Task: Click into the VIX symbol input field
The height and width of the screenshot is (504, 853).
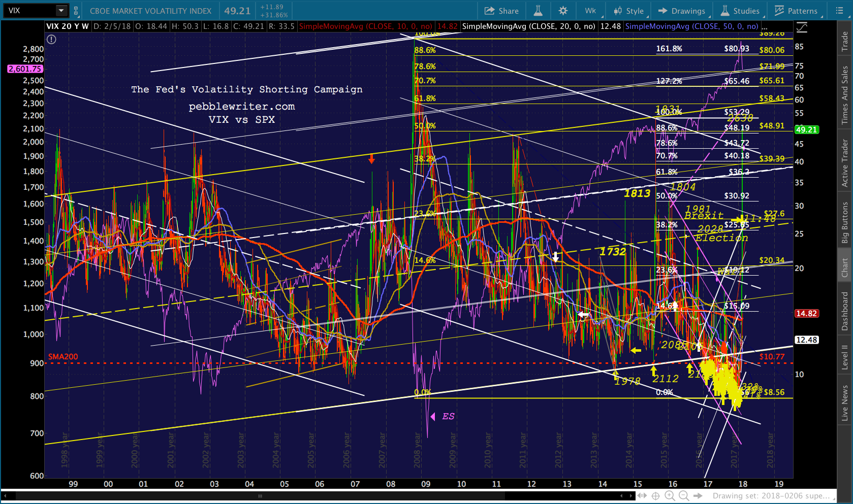Action: point(29,11)
